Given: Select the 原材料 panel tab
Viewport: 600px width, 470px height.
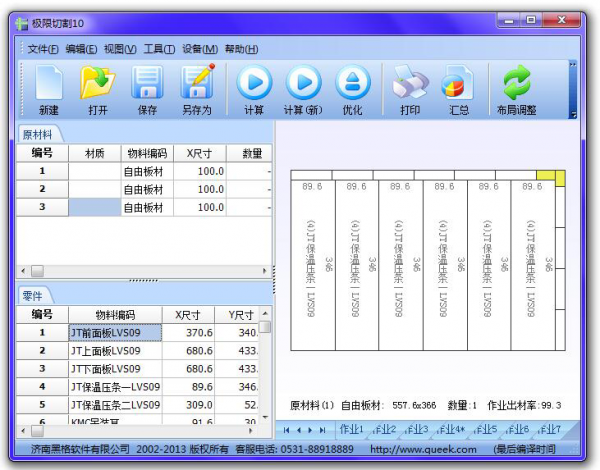Looking at the screenshot, I should (x=40, y=134).
